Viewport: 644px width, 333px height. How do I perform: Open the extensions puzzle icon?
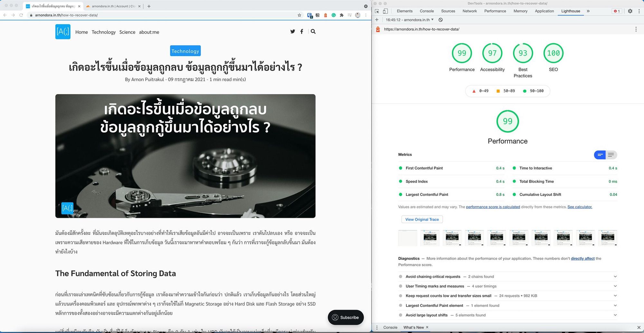coord(342,15)
